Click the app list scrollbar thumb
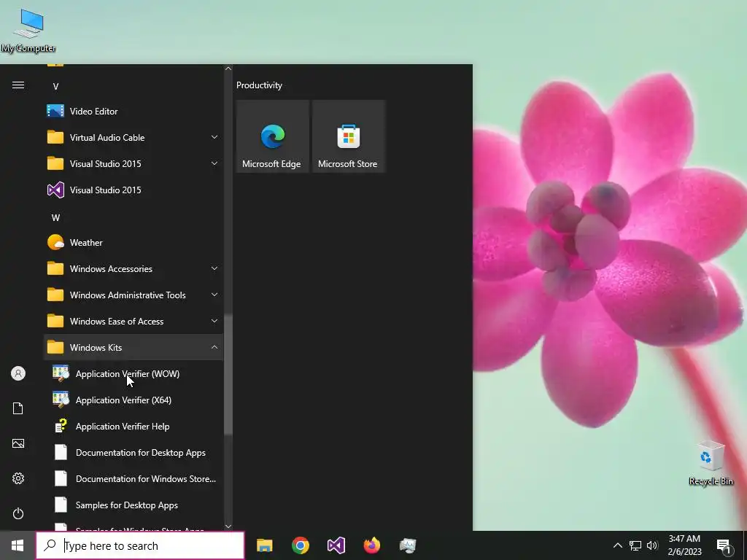Viewport: 747px width, 560px height. [x=228, y=374]
